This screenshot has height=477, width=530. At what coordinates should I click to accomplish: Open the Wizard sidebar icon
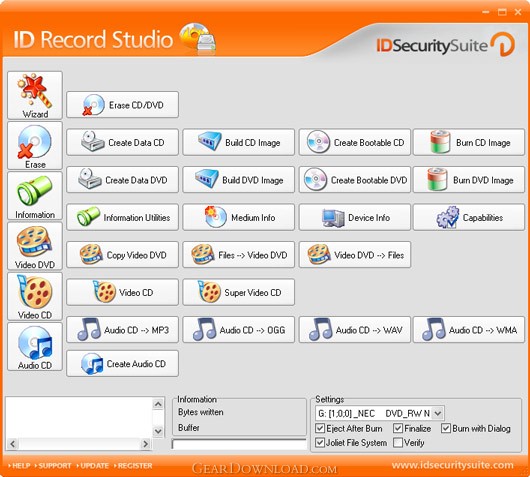click(x=35, y=95)
